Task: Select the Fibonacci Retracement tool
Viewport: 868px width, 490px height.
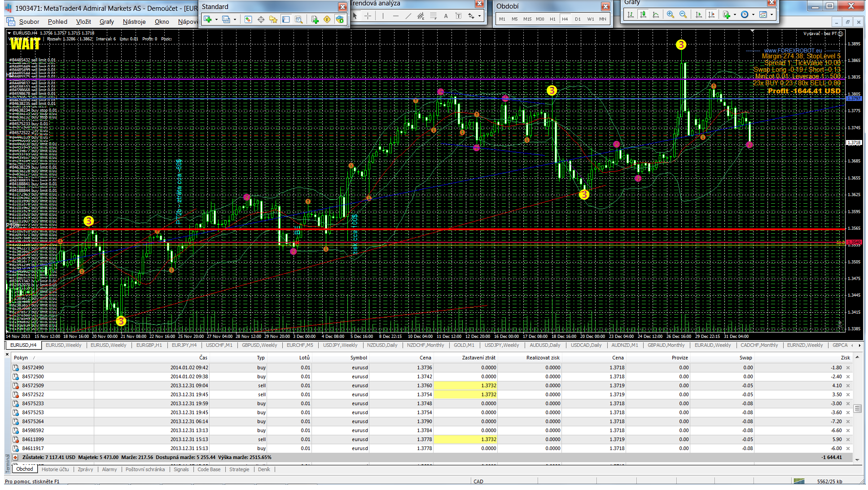Action: tap(433, 16)
